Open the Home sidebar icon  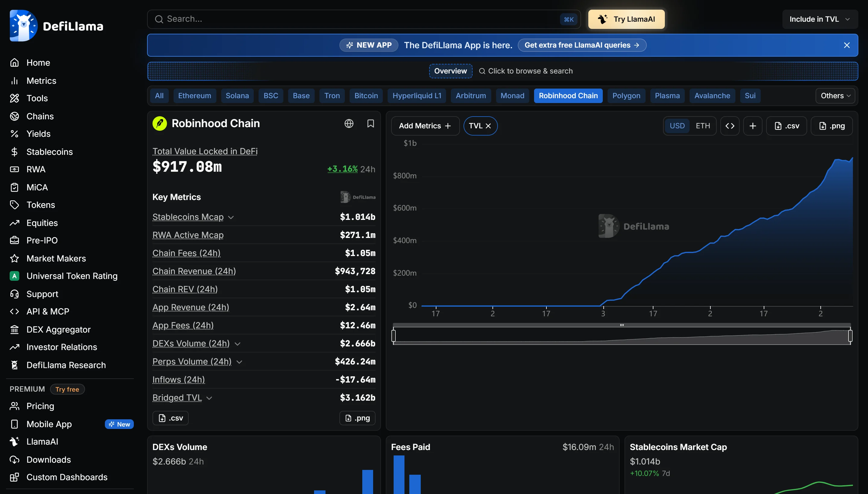[x=14, y=63]
